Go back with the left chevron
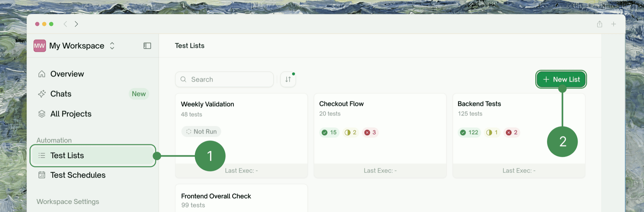Image resolution: width=644 pixels, height=212 pixels. pos(65,24)
